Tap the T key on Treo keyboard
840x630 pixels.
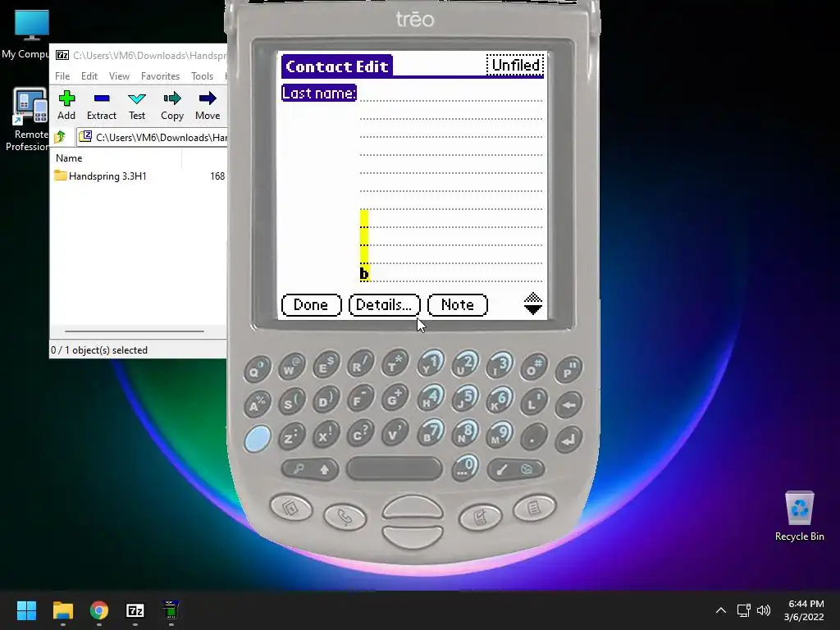click(395, 363)
